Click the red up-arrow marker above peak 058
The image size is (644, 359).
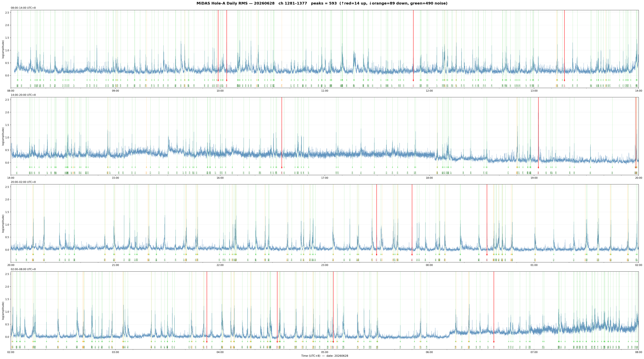tap(227, 80)
